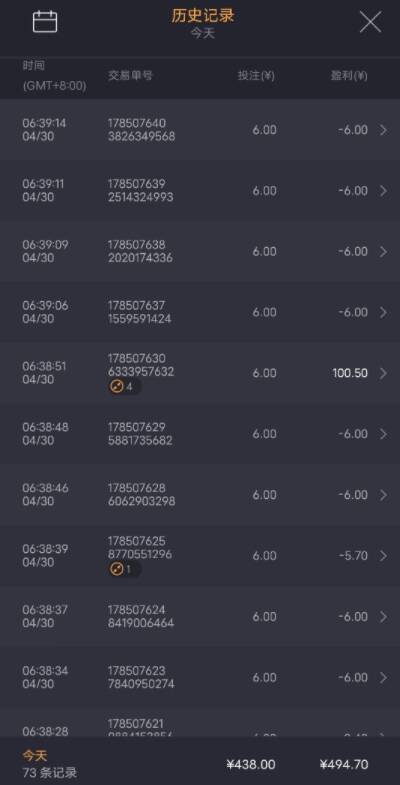Screen dimensions: 400x785
Task: Select the 今天 subtitle under title
Action: pyautogui.click(x=203, y=34)
